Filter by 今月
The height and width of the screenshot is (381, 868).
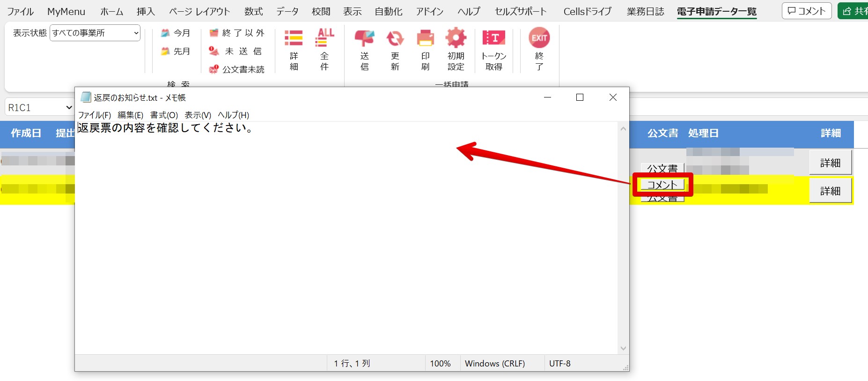pos(176,33)
